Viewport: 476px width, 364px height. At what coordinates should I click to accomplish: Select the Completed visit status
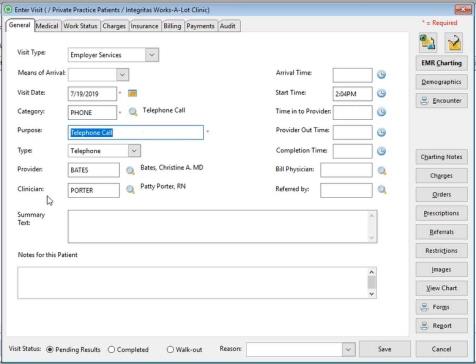(x=128, y=350)
